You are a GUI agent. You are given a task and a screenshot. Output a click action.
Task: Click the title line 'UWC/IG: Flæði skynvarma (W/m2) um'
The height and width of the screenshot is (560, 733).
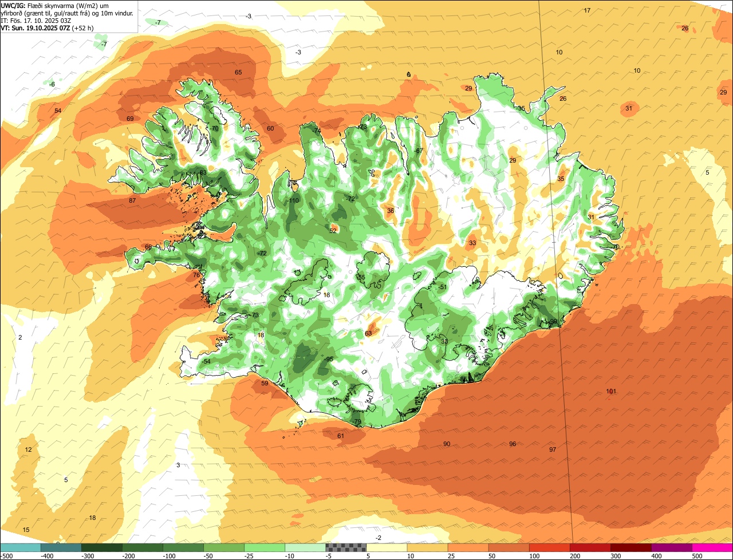pos(55,5)
